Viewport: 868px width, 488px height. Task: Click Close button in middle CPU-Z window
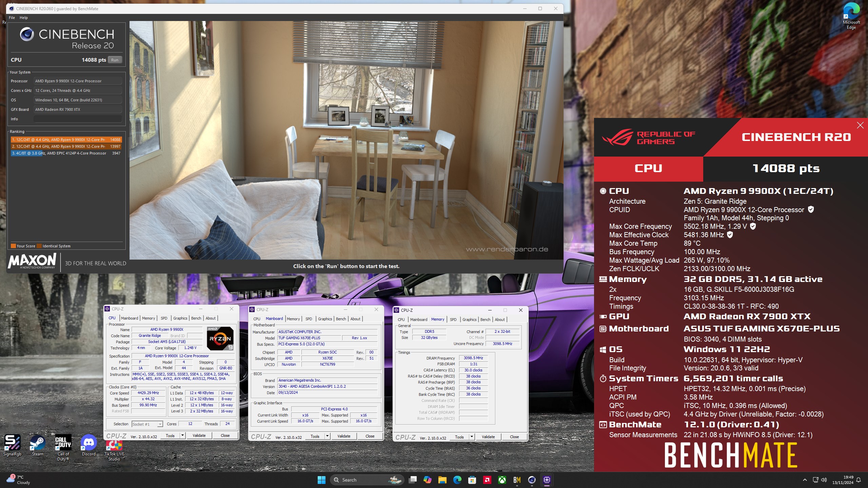pyautogui.click(x=370, y=436)
